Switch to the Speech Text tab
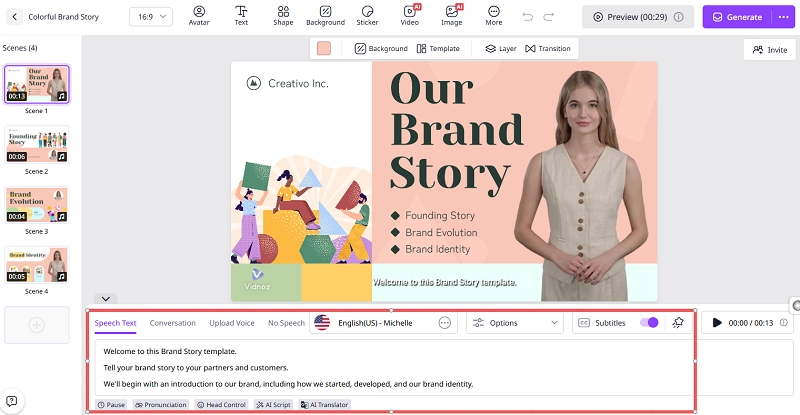This screenshot has height=415, width=800. 115,323
